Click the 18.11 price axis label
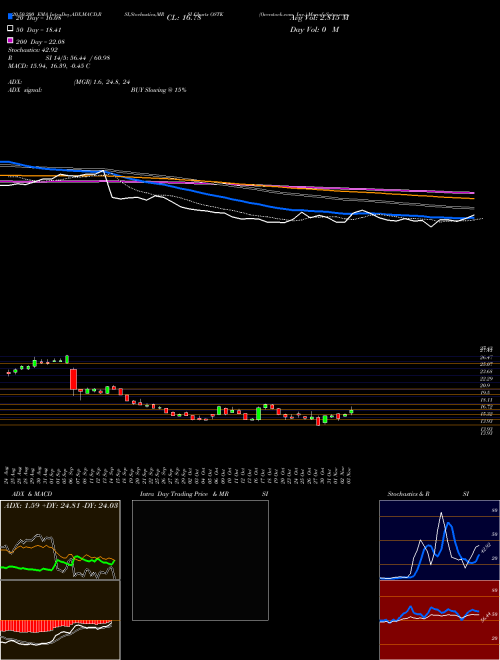Screen dimensions: 500x660 (486, 399)
